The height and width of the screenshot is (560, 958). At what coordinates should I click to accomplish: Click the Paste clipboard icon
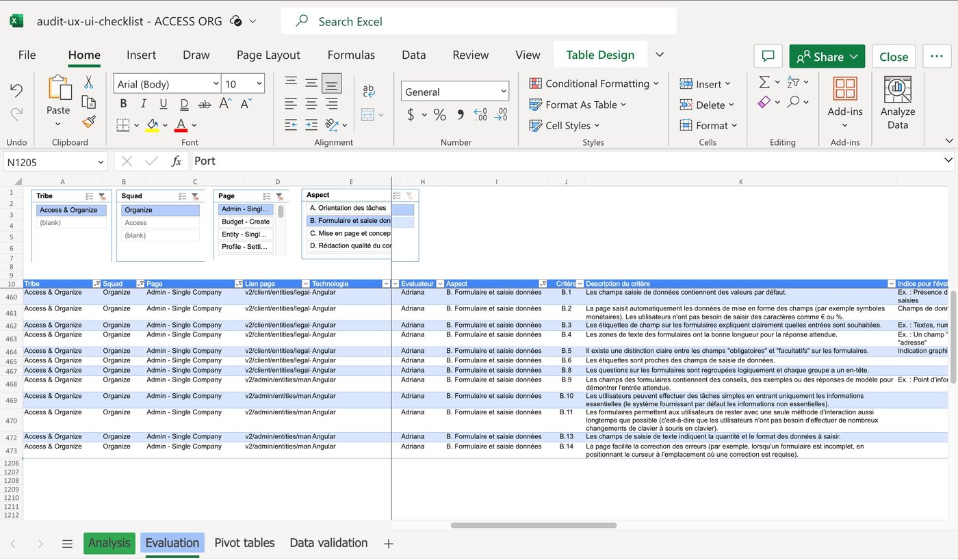click(x=59, y=88)
